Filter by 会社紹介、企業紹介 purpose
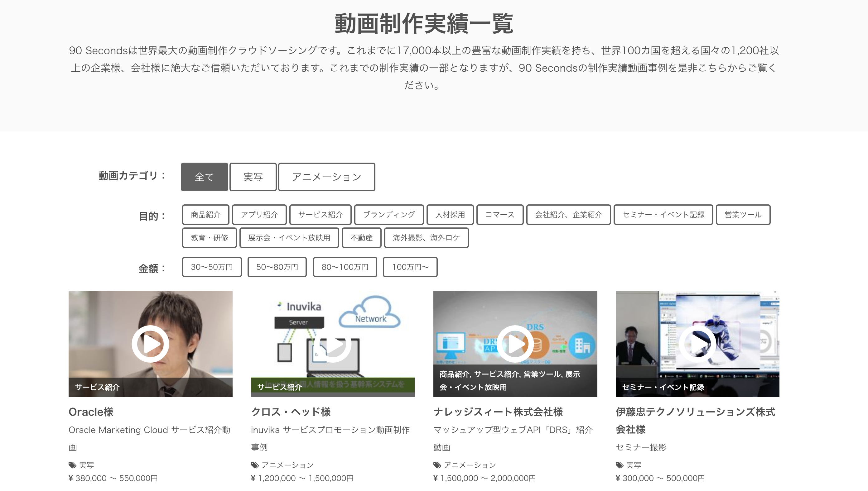Viewport: 868px width, 491px height. coord(568,214)
